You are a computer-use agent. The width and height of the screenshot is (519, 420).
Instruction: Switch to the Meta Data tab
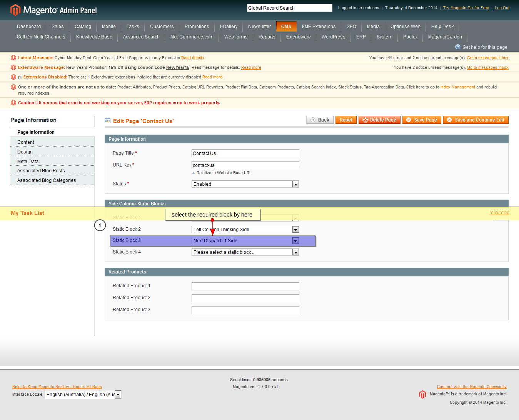point(28,162)
